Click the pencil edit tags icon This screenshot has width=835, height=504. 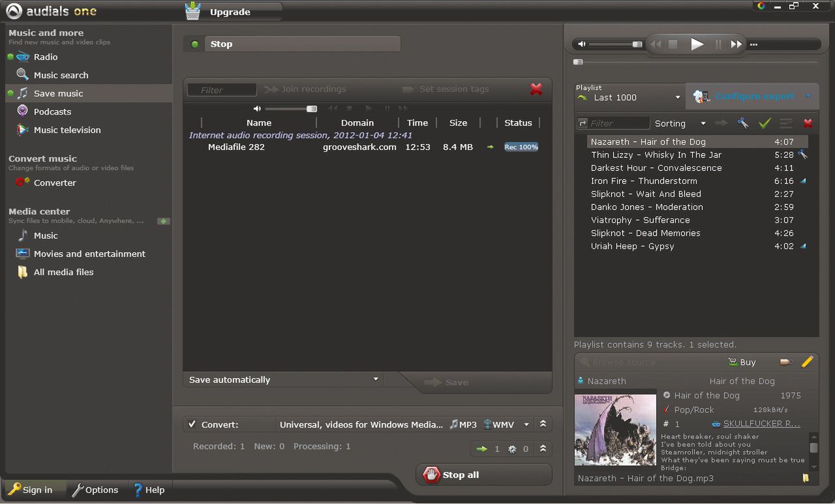pyautogui.click(x=808, y=361)
